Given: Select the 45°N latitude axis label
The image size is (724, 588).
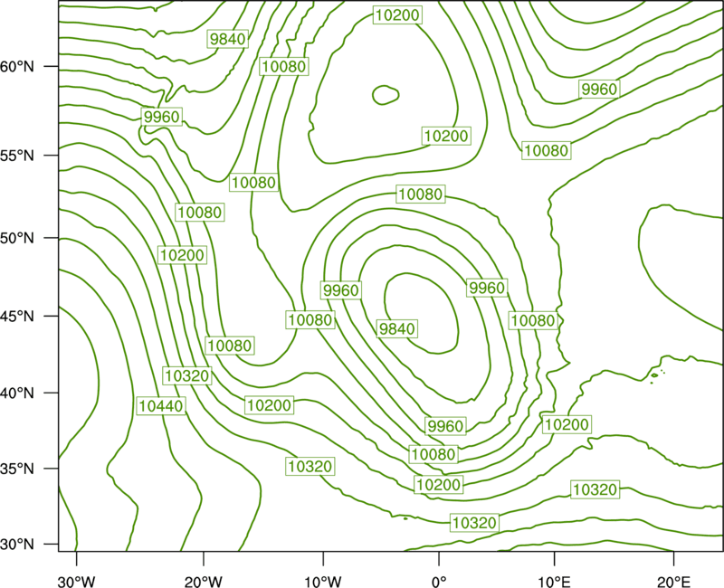Looking at the screenshot, I should (x=17, y=316).
